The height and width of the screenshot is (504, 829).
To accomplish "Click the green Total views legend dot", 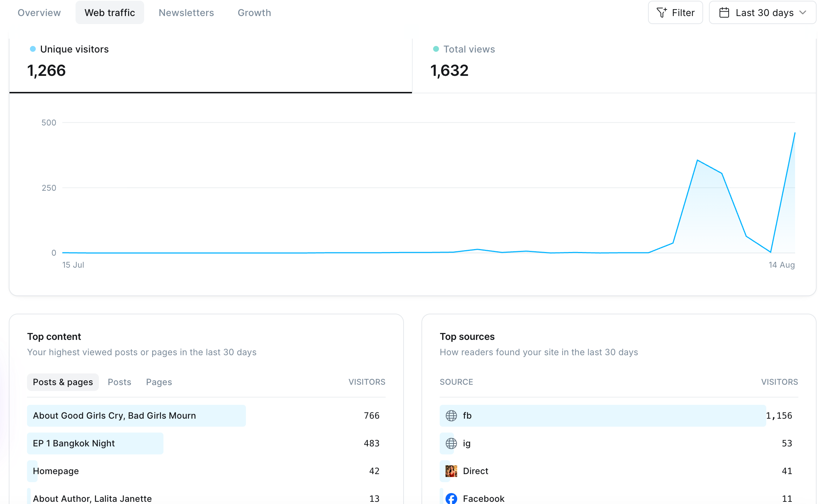I will [436, 49].
